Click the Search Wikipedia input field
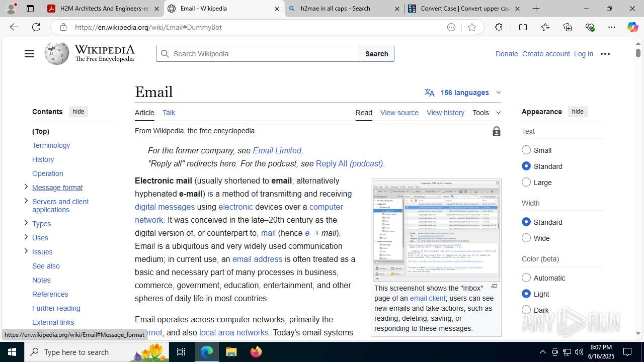Viewport: 644px width, 362px height. click(x=258, y=54)
